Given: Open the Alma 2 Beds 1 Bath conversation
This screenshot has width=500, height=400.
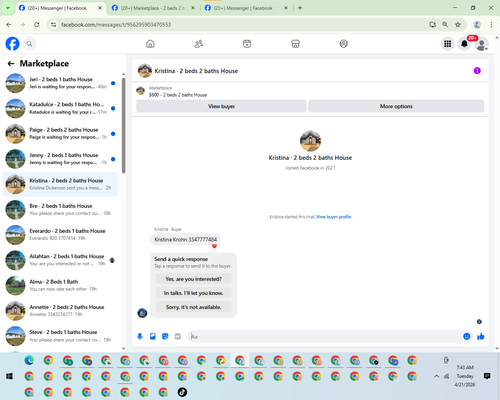Looking at the screenshot, I should tap(60, 285).
